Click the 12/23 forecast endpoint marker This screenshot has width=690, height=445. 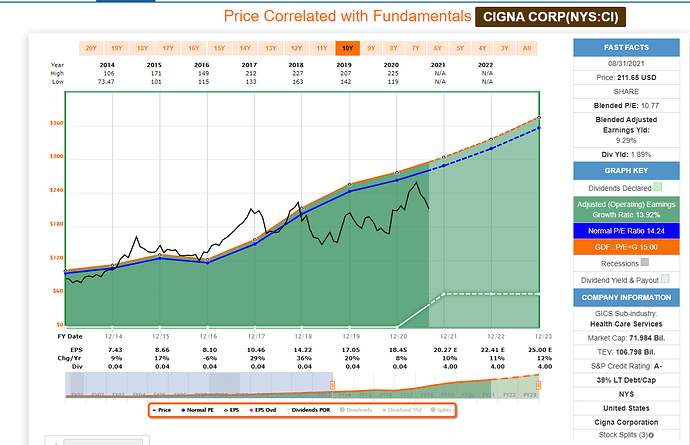pos(539,118)
